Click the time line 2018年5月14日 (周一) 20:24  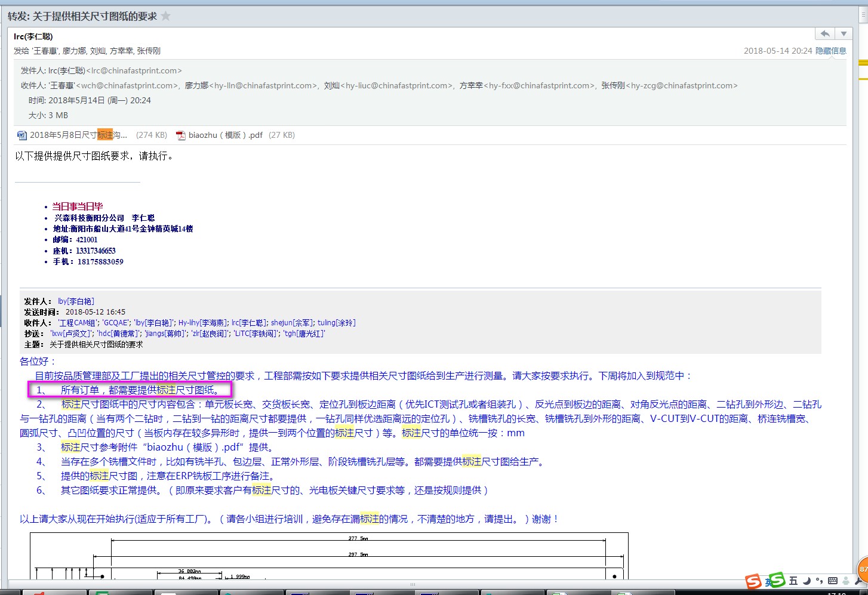pos(90,100)
